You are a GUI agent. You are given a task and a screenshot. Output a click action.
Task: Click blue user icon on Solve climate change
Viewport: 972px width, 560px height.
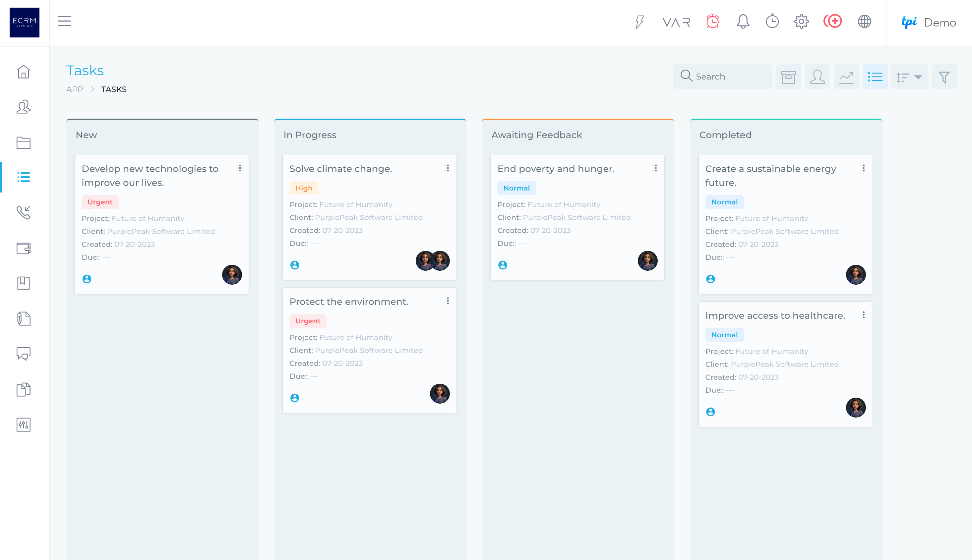(295, 265)
